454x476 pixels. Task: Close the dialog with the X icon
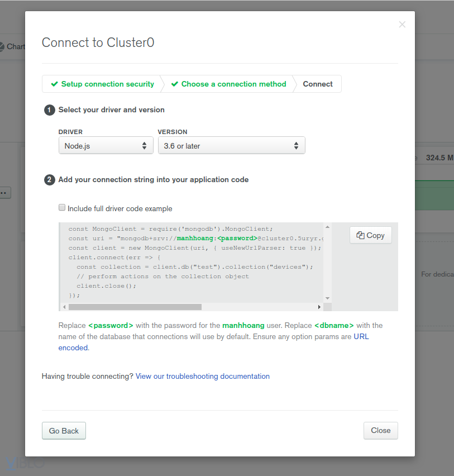point(402,25)
